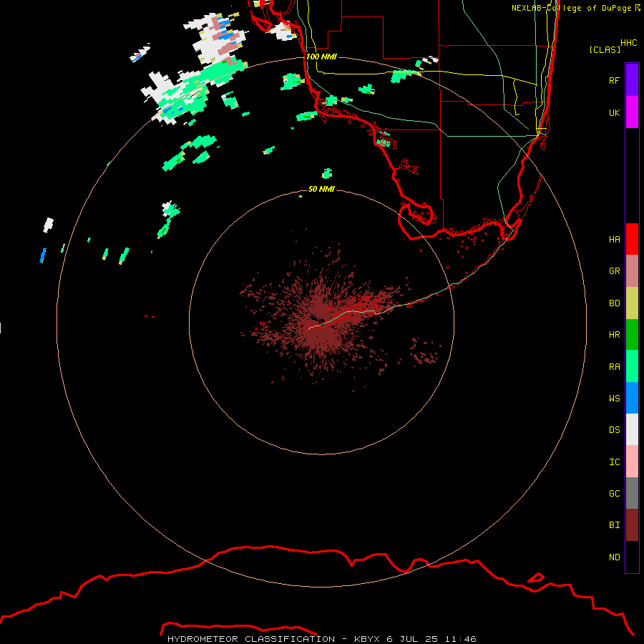Click the HA red legend swatch
Image resolution: width=644 pixels, height=644 pixels.
pos(632,239)
